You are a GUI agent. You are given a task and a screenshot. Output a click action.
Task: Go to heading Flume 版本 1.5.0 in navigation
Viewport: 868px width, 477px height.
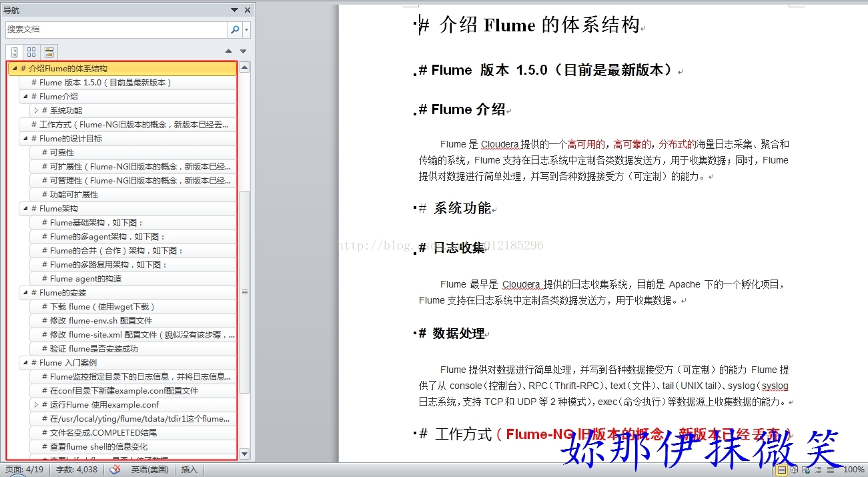click(x=128, y=83)
